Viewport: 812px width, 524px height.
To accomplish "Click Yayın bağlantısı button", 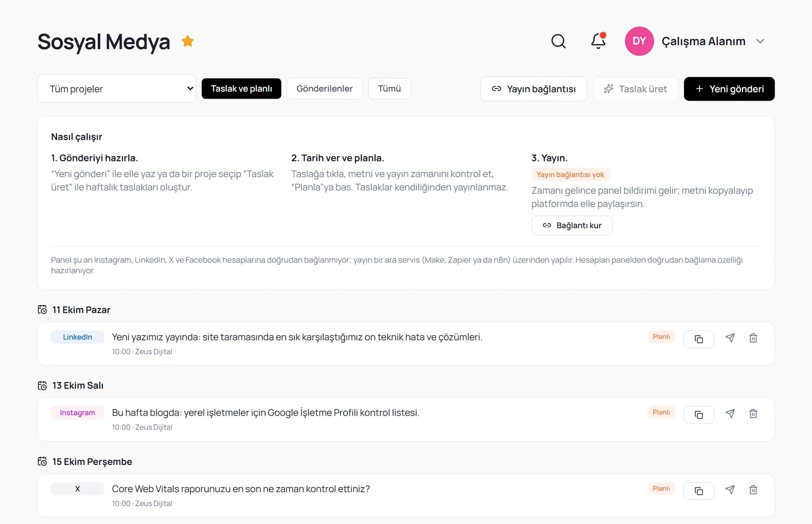I will point(534,89).
